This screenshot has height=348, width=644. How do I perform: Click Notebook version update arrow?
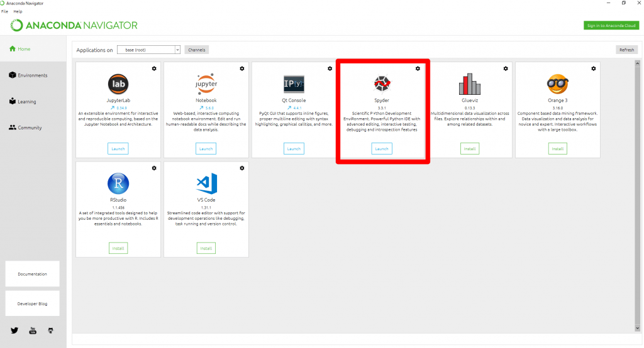coord(201,108)
